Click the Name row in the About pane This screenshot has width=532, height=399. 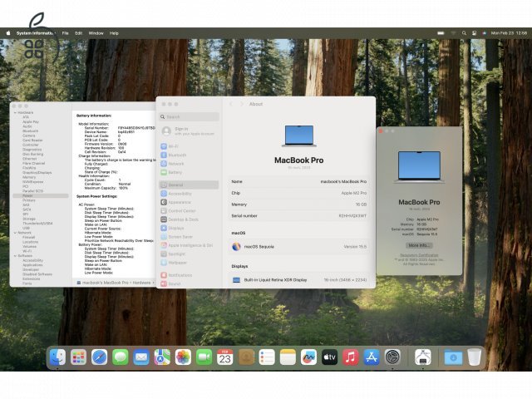[299, 182]
